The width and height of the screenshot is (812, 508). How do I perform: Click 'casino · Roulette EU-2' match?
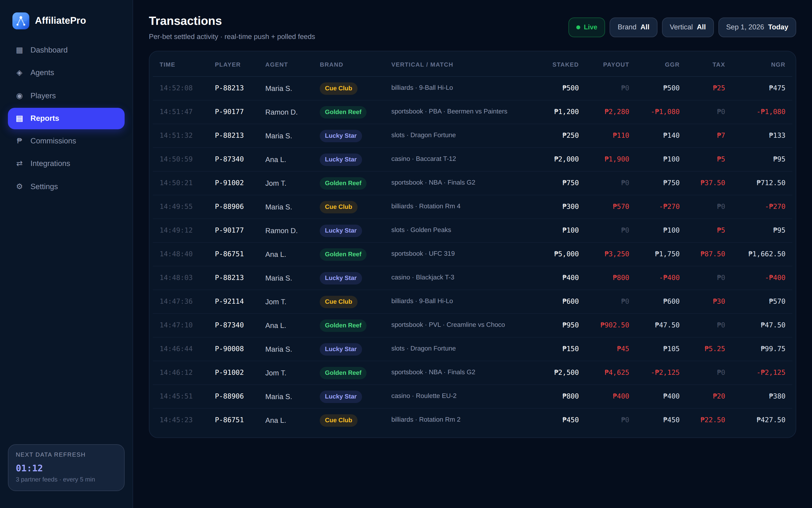tap(423, 396)
